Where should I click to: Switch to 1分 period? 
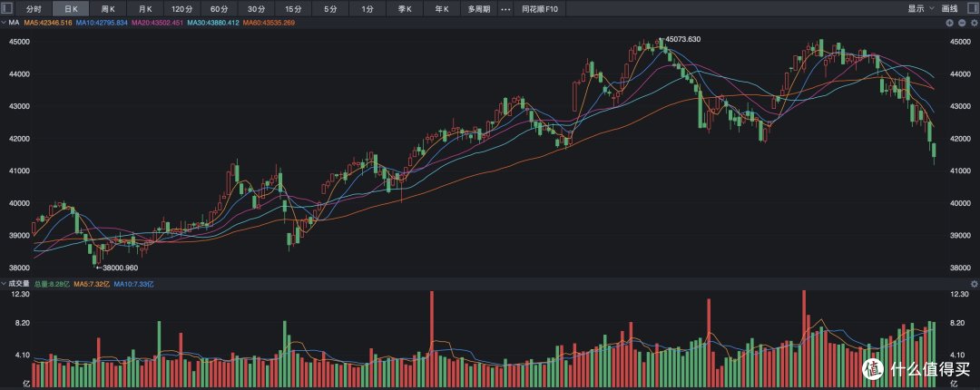pos(367,9)
